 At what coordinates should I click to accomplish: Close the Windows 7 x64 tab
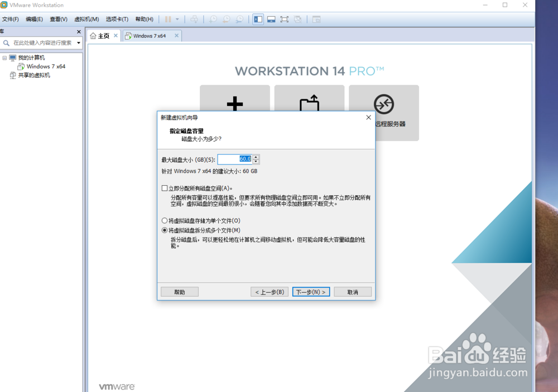click(x=176, y=36)
